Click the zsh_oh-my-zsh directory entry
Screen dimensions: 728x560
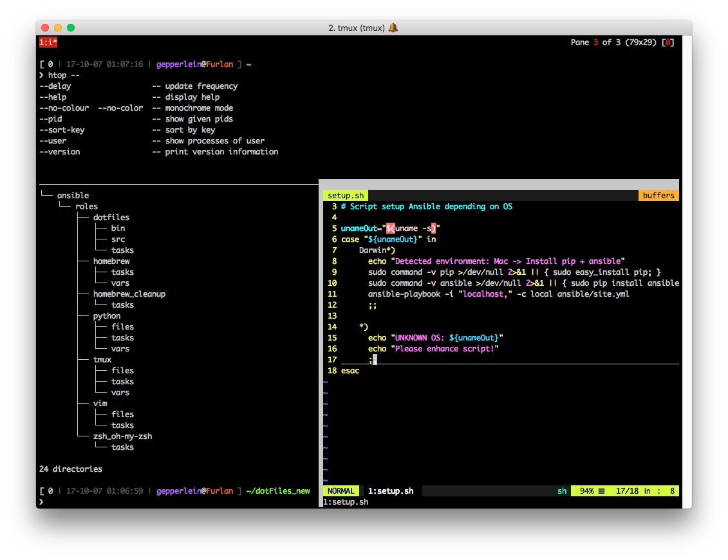[x=122, y=436]
